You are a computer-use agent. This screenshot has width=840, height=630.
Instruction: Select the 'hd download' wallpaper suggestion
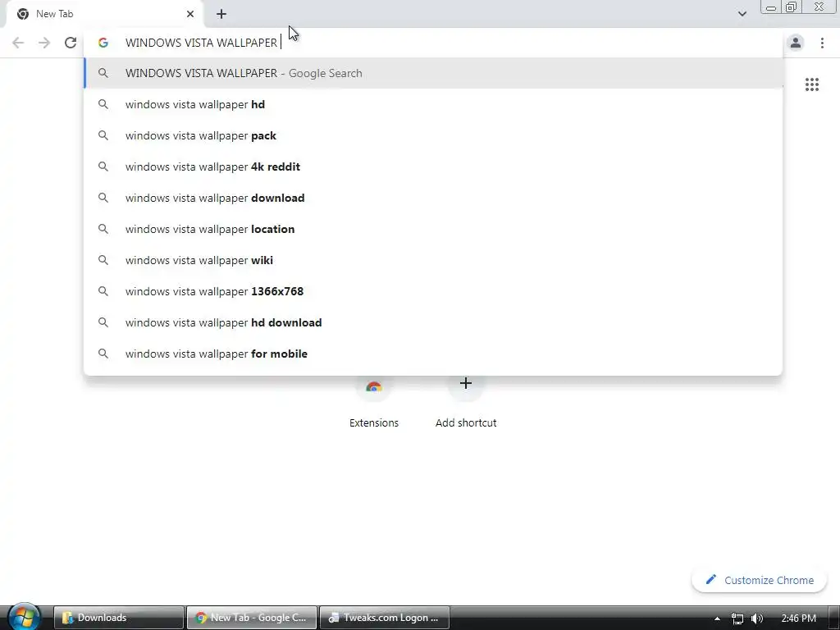[x=433, y=322]
